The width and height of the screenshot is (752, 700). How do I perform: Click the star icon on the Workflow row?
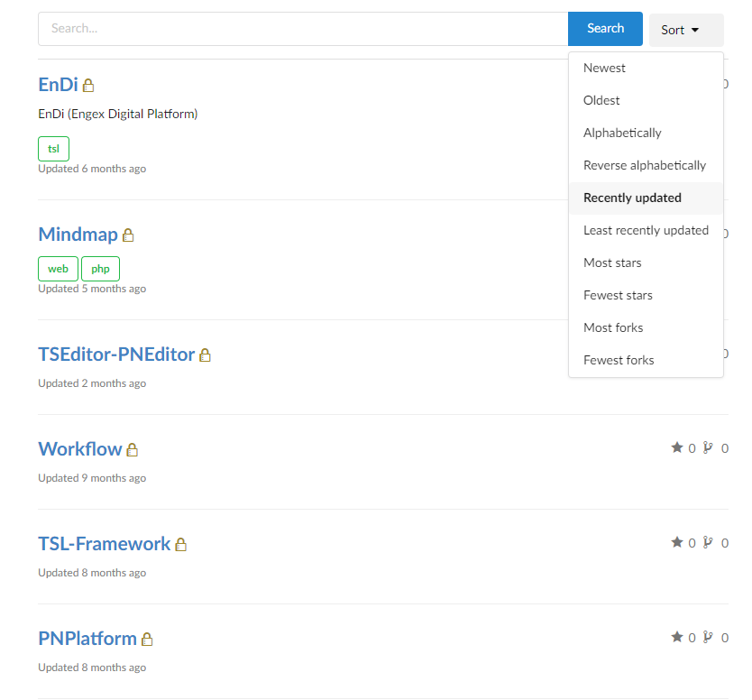(676, 447)
